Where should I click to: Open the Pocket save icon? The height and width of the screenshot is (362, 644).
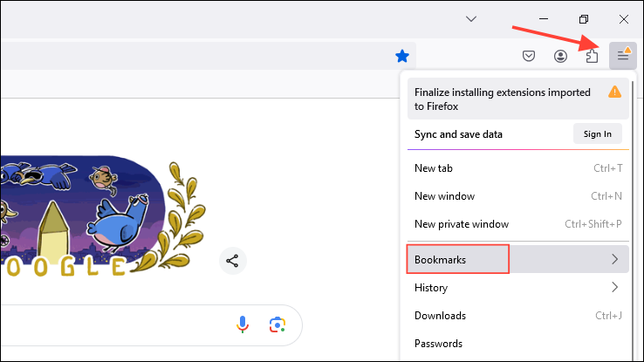click(529, 56)
